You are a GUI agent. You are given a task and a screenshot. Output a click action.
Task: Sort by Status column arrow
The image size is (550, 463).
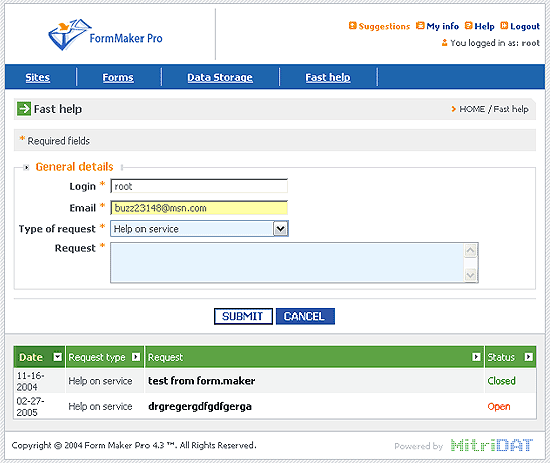tap(528, 357)
